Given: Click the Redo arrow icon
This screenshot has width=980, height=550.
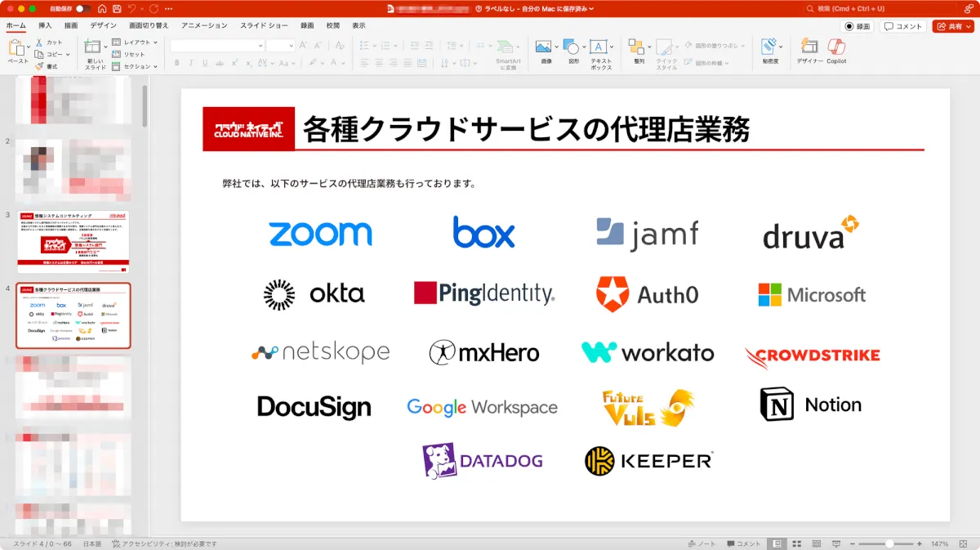Looking at the screenshot, I should [154, 8].
